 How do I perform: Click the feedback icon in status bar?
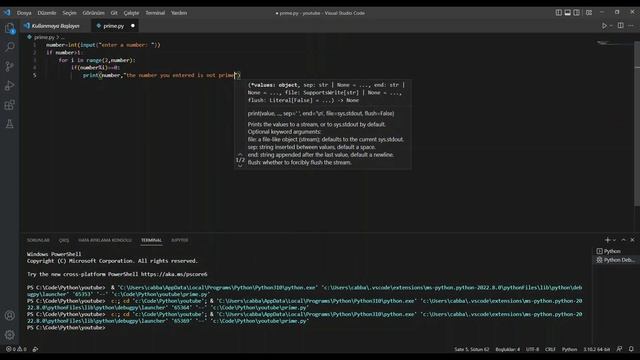(x=619, y=349)
